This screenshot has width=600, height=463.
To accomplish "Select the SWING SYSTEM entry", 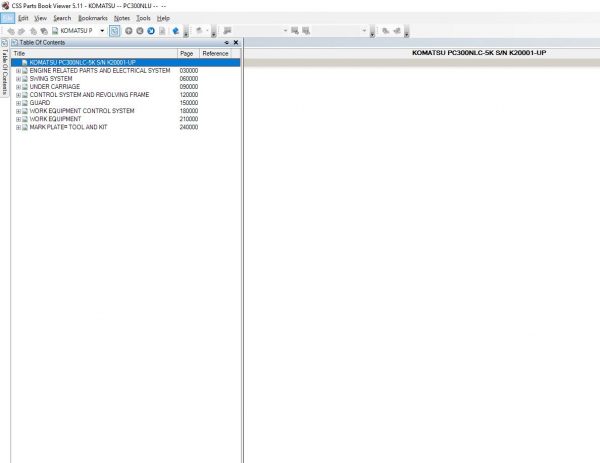I will coord(51,79).
